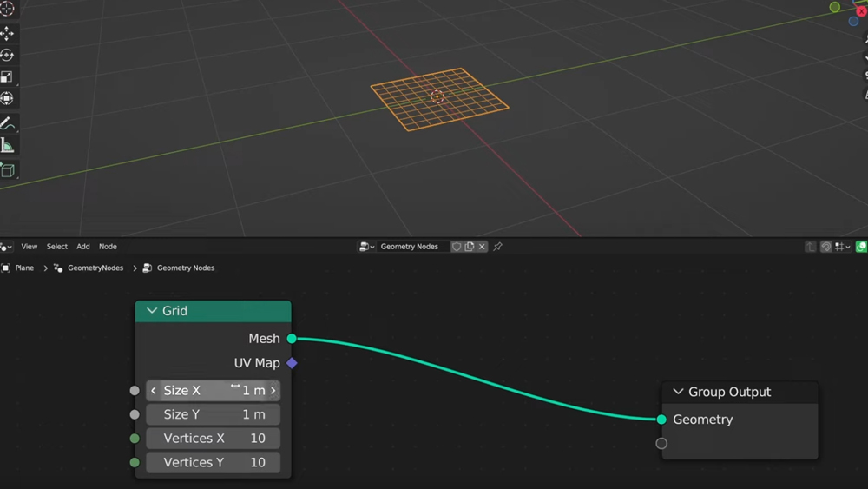Click the duplicate node tree icon
The image size is (868, 489).
tap(470, 247)
